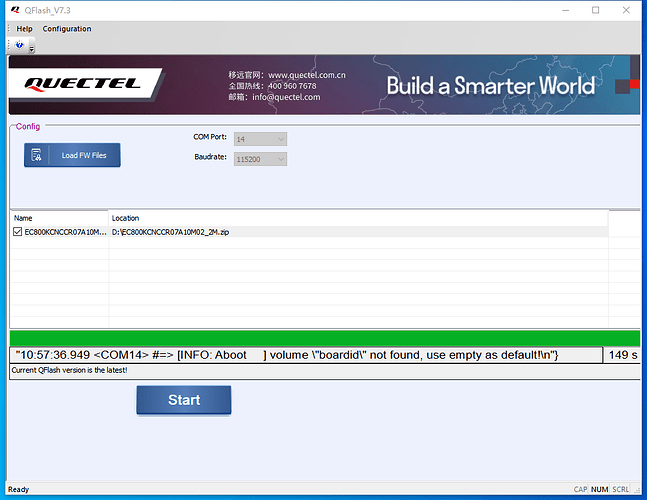The width and height of the screenshot is (647, 500).
Task: Open the toolbar overflow options arrow
Action: click(x=32, y=49)
